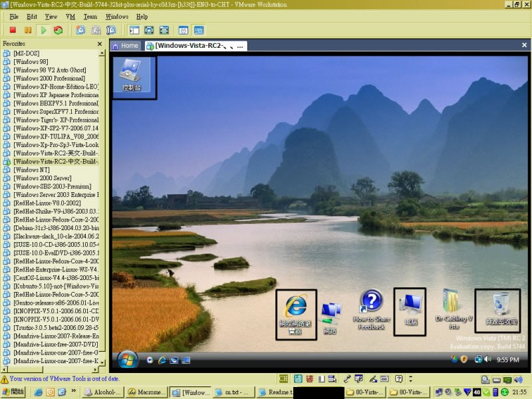Click the Vista guest volume tray icon

pyautogui.click(x=487, y=359)
